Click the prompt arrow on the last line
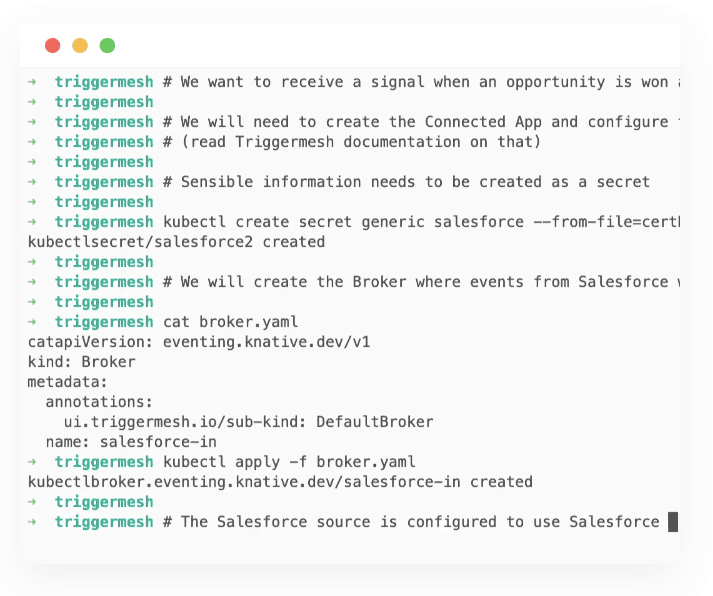Image resolution: width=713 pixels, height=596 pixels. (x=32, y=522)
